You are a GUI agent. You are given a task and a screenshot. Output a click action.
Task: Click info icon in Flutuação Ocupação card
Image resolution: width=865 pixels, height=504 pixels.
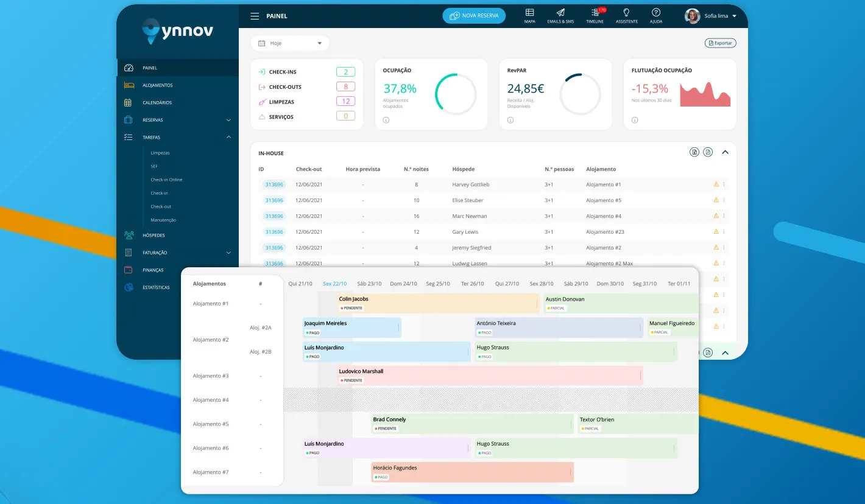point(635,120)
